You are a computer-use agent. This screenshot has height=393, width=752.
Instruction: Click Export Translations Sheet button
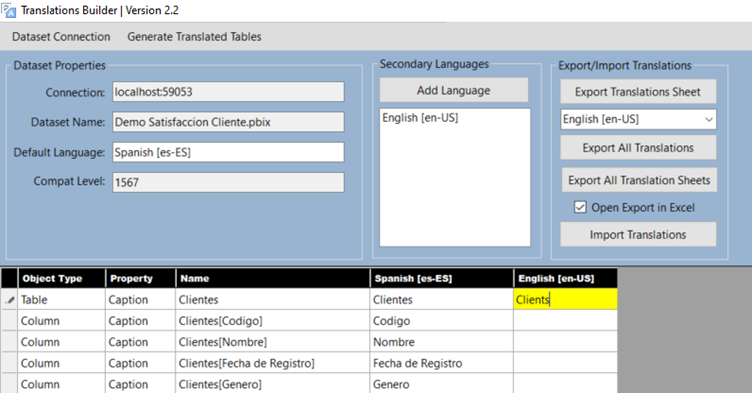(x=638, y=92)
